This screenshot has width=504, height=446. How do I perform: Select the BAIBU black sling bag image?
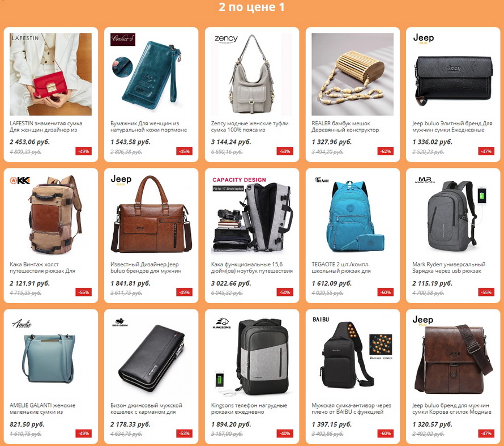click(x=352, y=356)
